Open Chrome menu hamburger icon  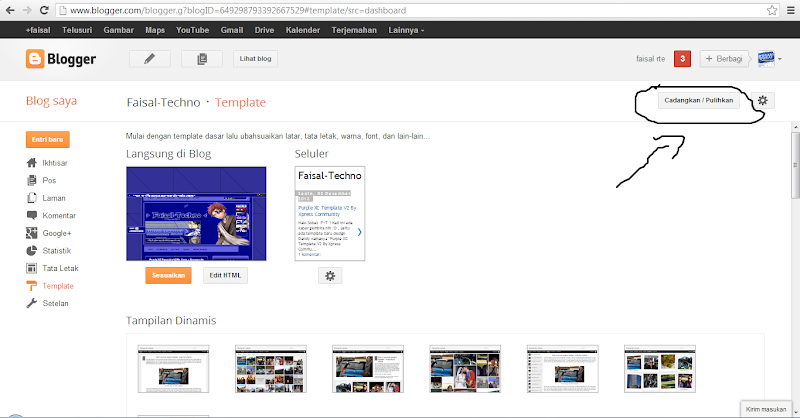click(790, 10)
